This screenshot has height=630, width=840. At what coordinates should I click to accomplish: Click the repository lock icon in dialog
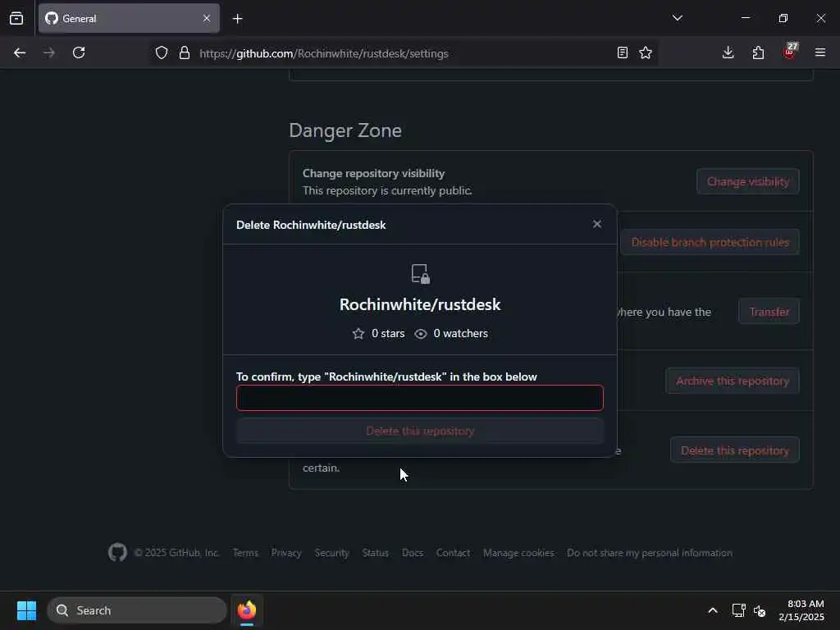coord(420,274)
